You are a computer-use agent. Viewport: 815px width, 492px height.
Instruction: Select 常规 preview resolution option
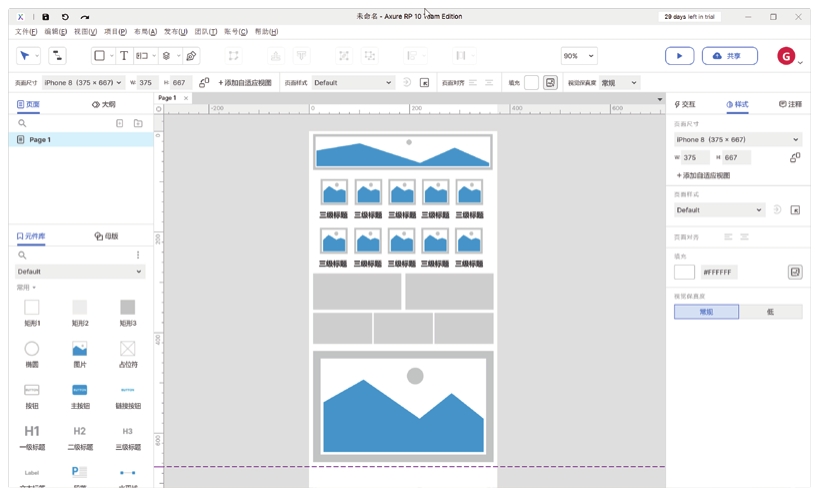click(x=706, y=312)
